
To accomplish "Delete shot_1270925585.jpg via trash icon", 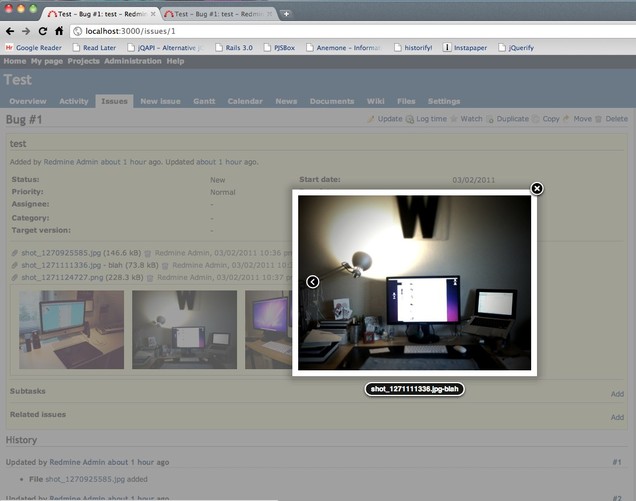I will click(x=148, y=254).
